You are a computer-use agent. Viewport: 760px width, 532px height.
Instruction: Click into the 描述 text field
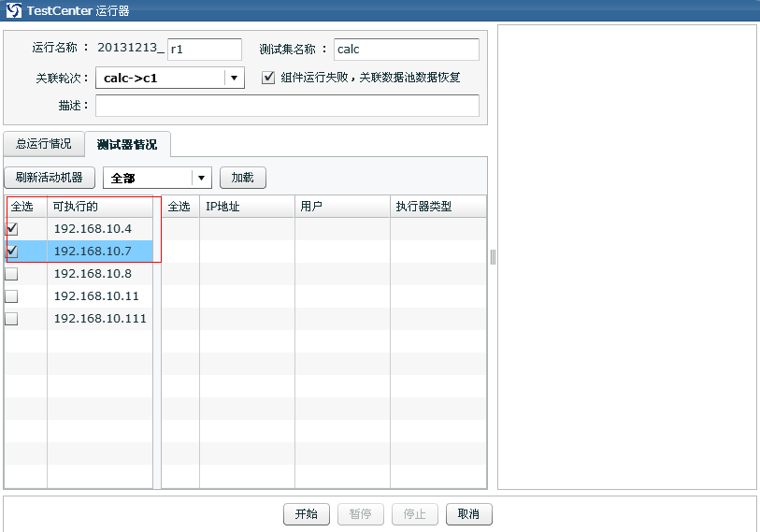pos(287,106)
